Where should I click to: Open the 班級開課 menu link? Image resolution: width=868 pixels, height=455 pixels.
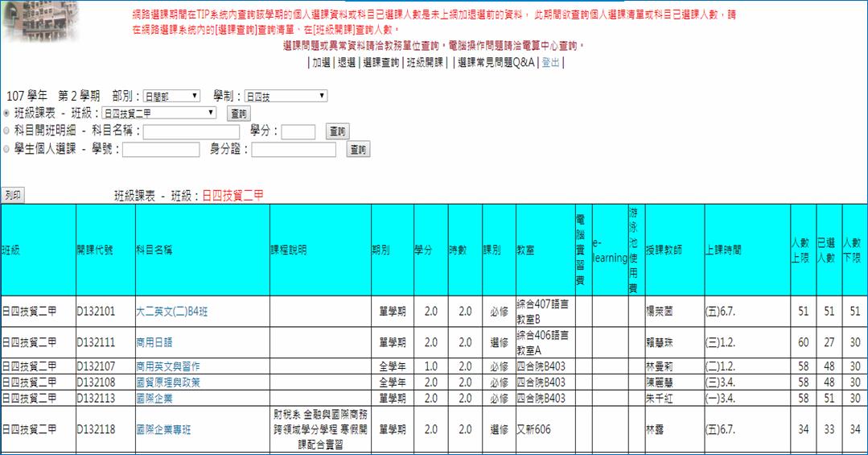click(425, 63)
